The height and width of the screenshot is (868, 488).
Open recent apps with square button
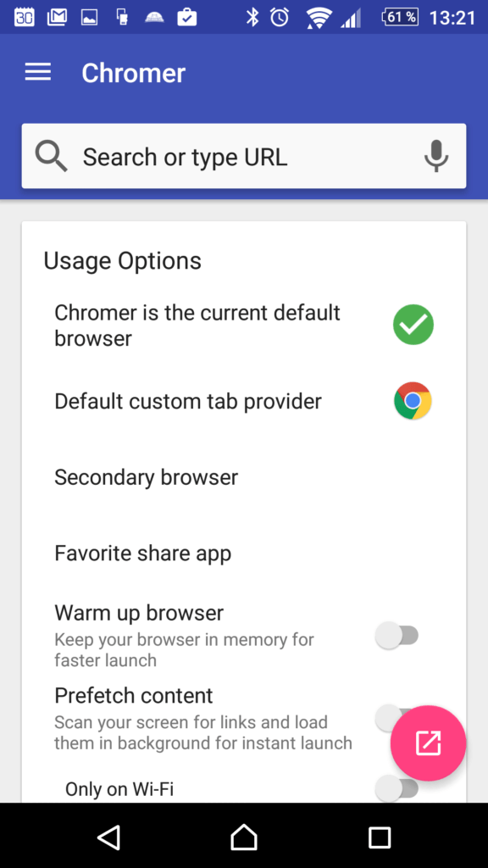point(380,837)
